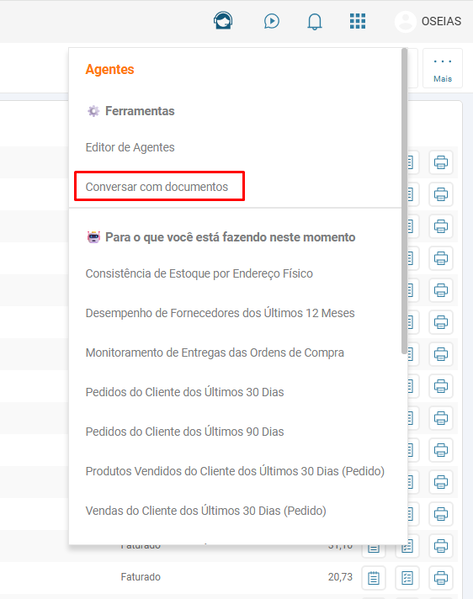Open Conversar com documentos
Screen dimensions: 473x599
point(157,187)
